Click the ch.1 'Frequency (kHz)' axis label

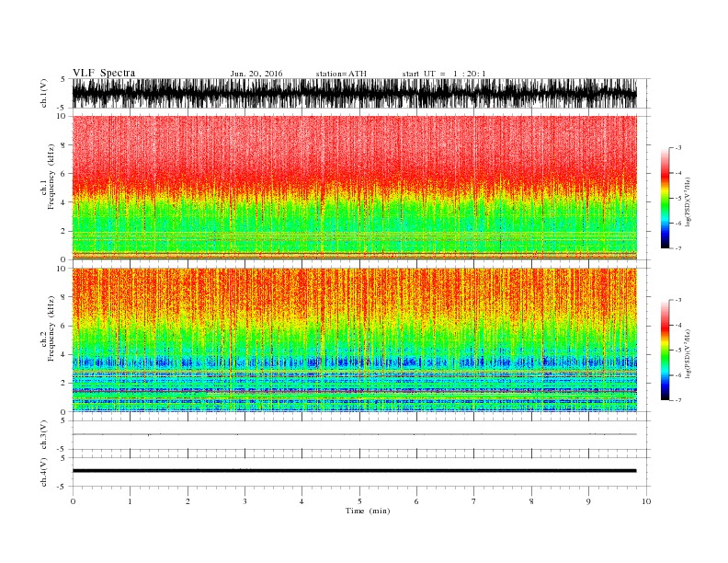(x=51, y=177)
